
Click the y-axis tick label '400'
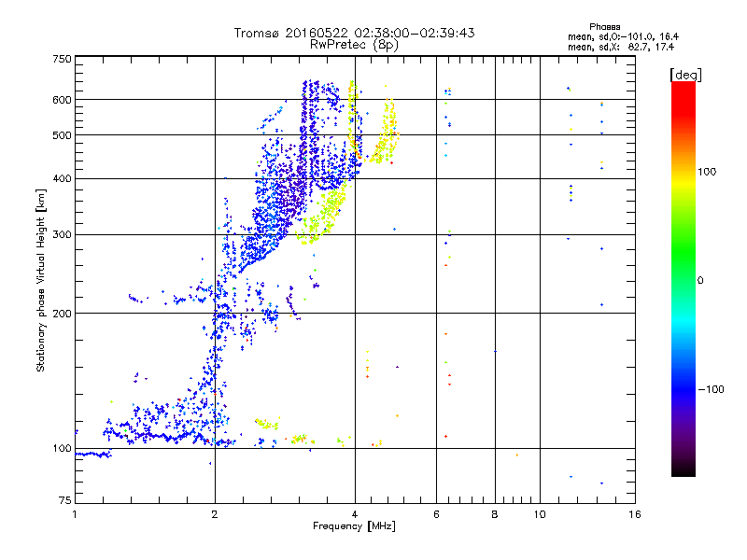coord(62,179)
